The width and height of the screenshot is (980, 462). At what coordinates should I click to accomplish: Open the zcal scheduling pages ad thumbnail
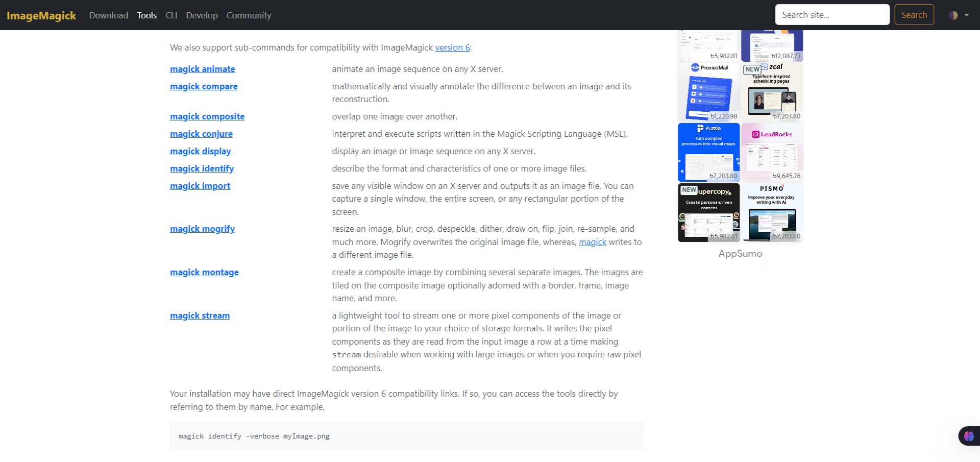click(772, 92)
